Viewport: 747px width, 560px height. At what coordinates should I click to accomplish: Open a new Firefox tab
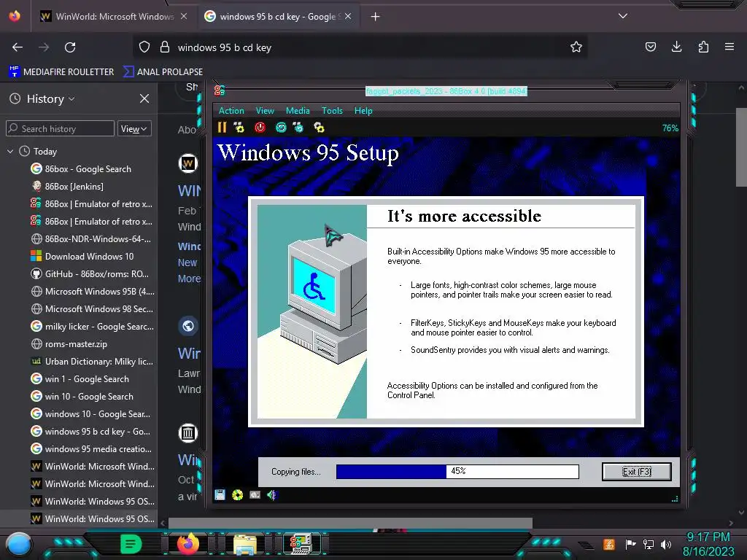376,17
